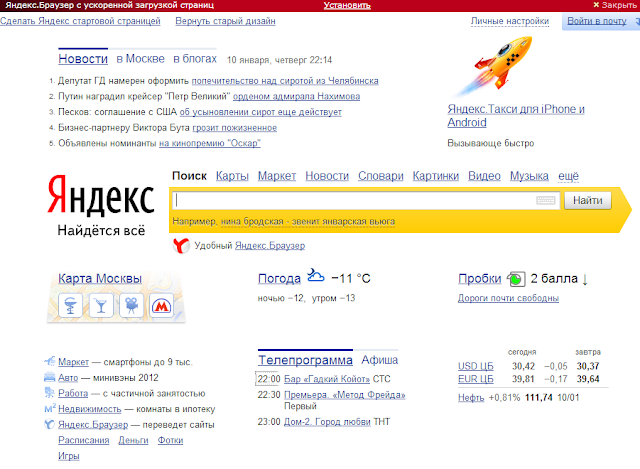Click Установить in the top banner
Image resolution: width=640 pixels, height=469 pixels.
347,5
